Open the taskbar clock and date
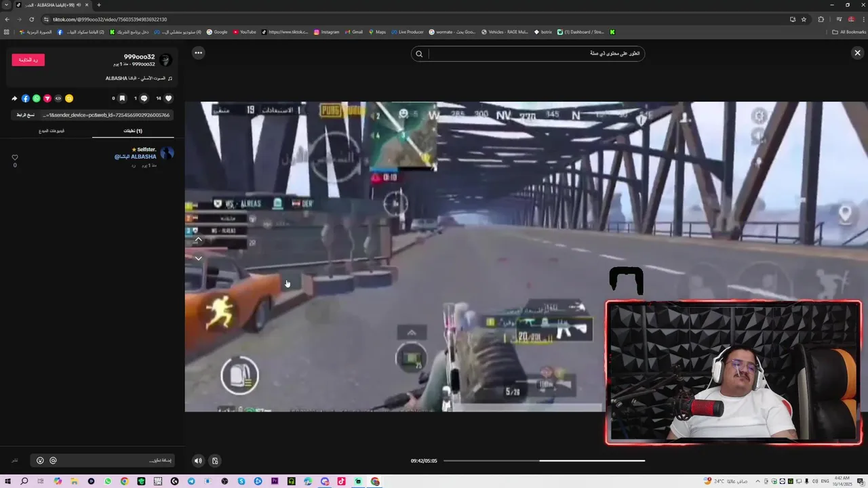Viewport: 868px width, 488px height. 842,481
